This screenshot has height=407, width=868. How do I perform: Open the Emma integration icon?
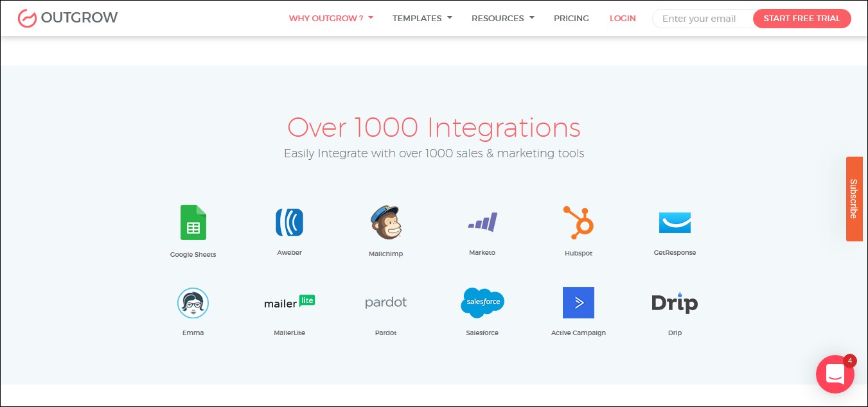click(193, 303)
